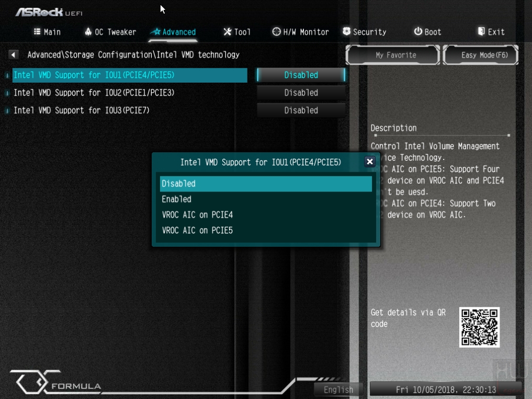Click the ASRock UEFI logo
The height and width of the screenshot is (399, 532).
(x=49, y=13)
